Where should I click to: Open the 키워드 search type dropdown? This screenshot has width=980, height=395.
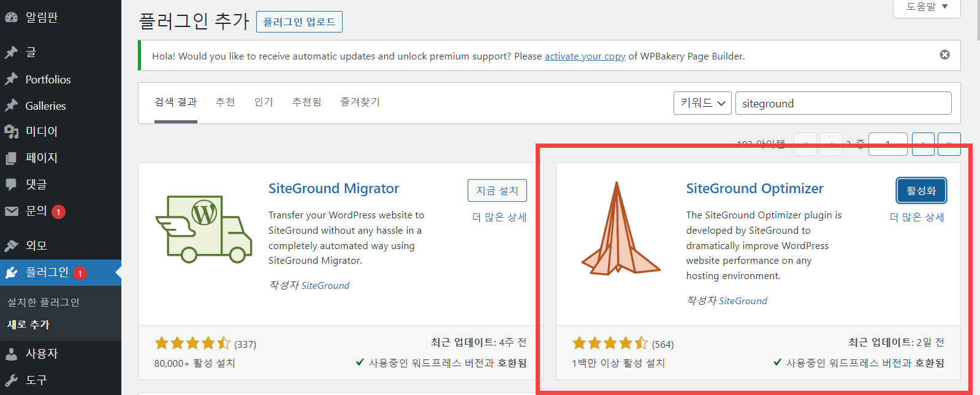pyautogui.click(x=702, y=103)
